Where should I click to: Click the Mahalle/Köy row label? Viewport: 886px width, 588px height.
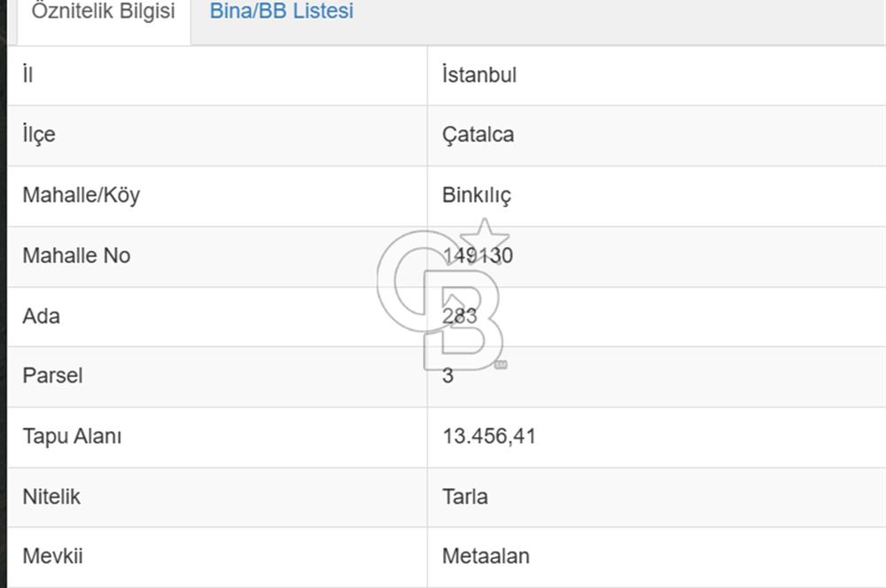click(x=81, y=196)
